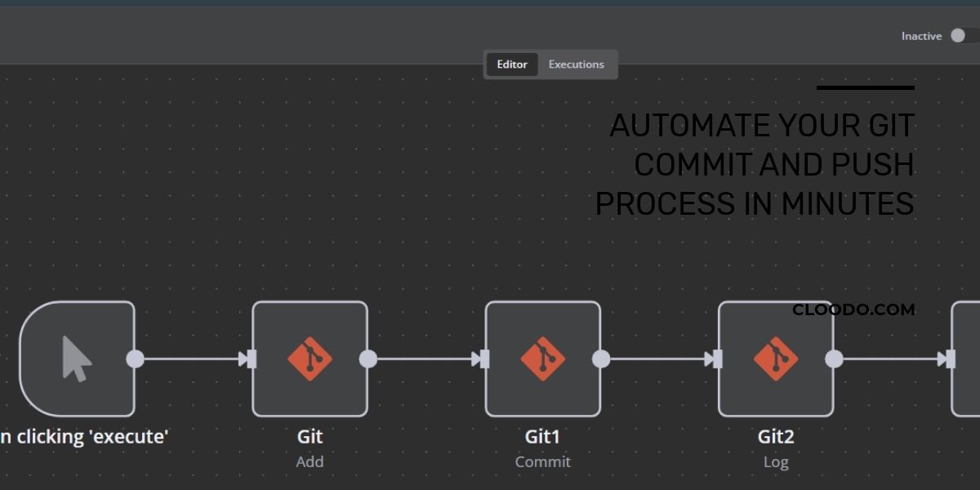Viewport: 980px width, 490px height.
Task: Click the output connector of the Git1 node
Action: coord(601,359)
